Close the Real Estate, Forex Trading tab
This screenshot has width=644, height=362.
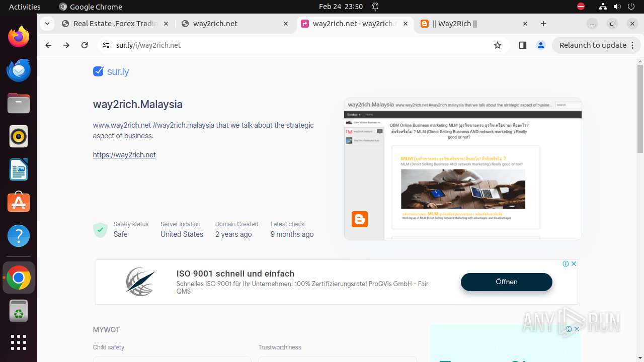coord(166,24)
